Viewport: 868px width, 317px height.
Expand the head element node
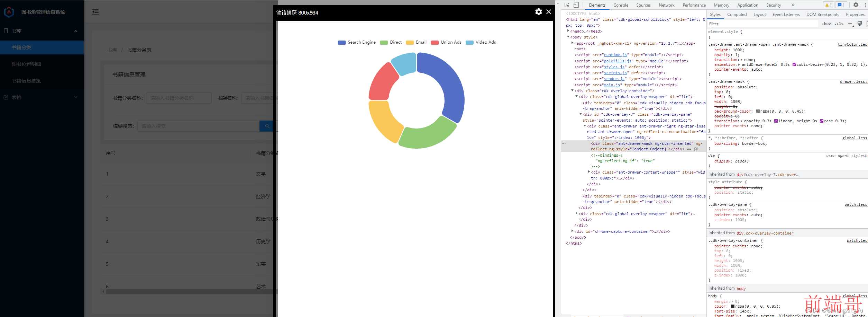[568, 31]
